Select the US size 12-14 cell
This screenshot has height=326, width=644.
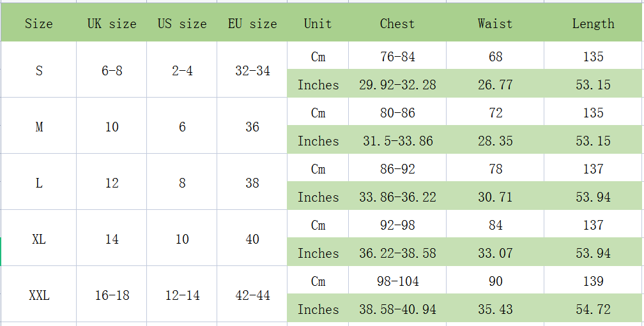coord(182,295)
